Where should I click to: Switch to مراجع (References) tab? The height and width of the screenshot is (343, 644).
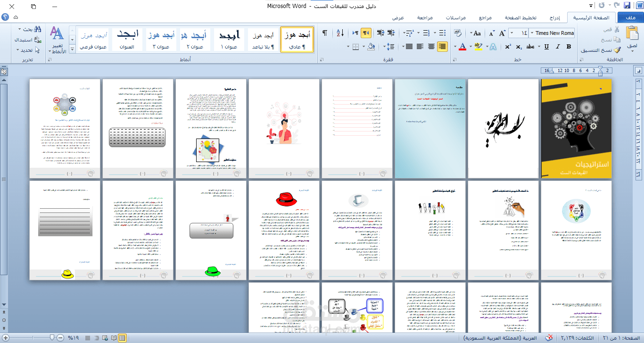485,17
